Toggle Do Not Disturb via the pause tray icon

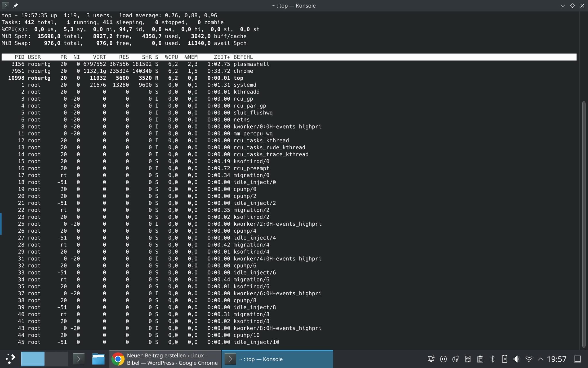click(x=443, y=359)
